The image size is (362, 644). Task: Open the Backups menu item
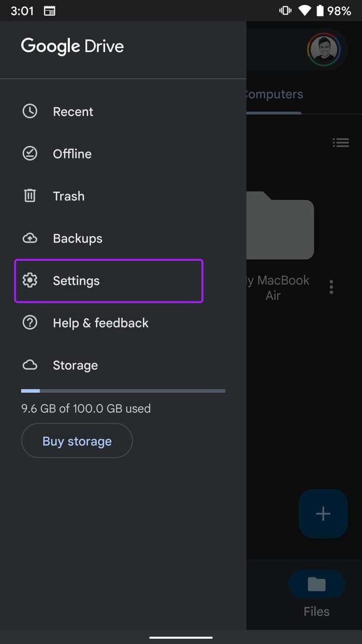pyautogui.click(x=123, y=238)
